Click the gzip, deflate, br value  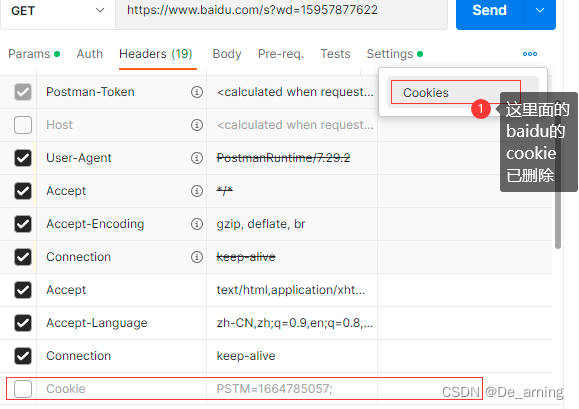(261, 224)
